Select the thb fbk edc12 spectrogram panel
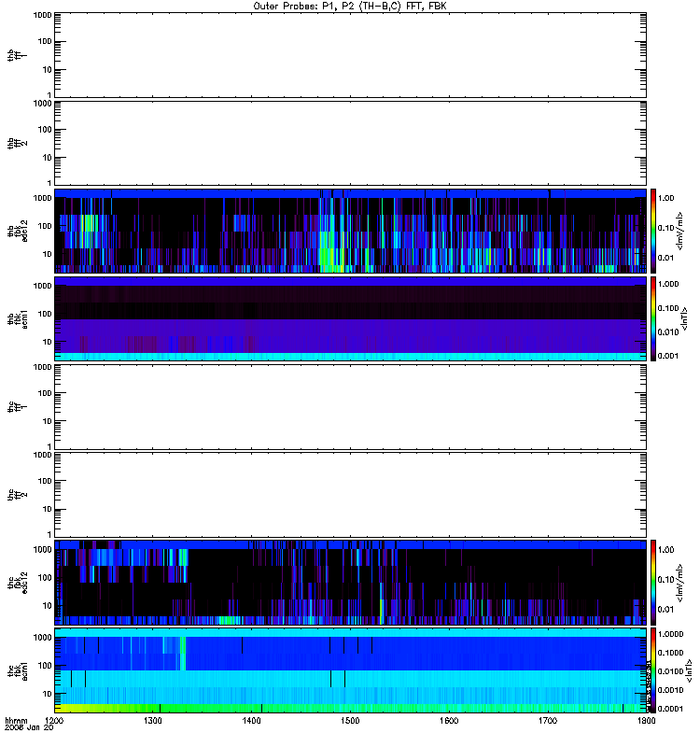The width and height of the screenshot is (700, 747). coord(351,231)
